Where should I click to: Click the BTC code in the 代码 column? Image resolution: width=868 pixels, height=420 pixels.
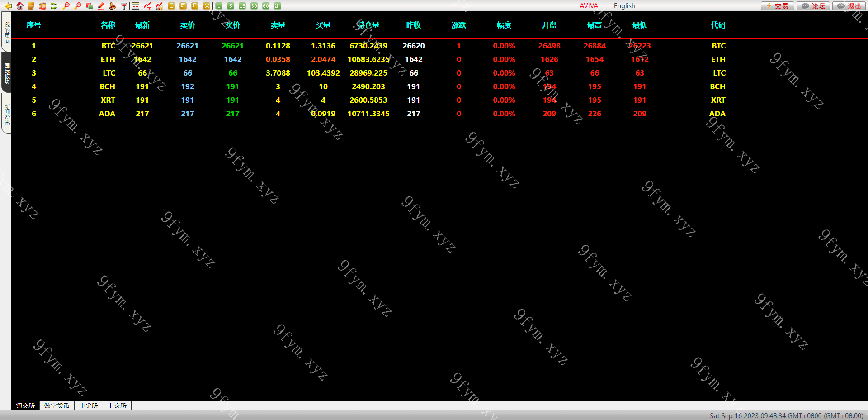coord(719,46)
